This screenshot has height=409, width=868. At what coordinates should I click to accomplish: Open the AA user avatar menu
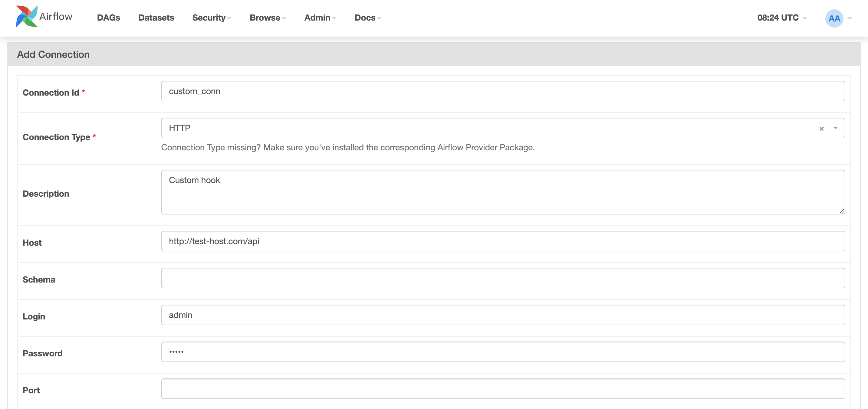tap(834, 18)
